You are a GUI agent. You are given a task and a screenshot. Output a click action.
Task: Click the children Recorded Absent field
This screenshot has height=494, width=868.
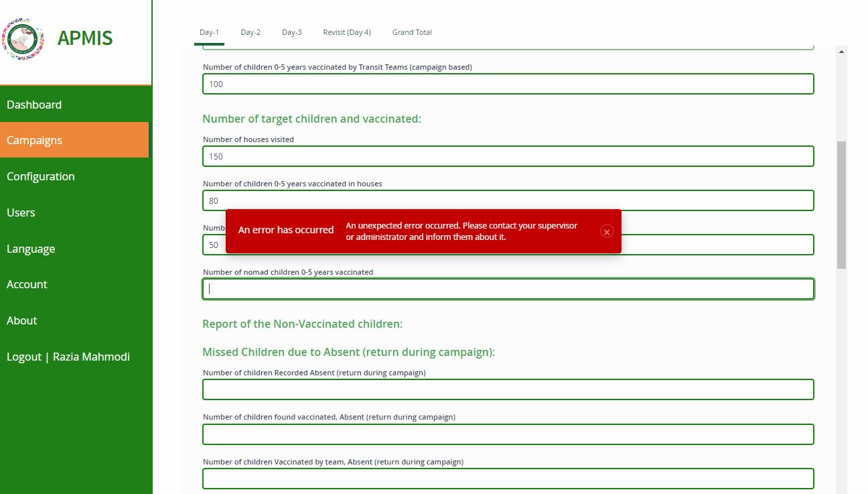[x=508, y=389]
